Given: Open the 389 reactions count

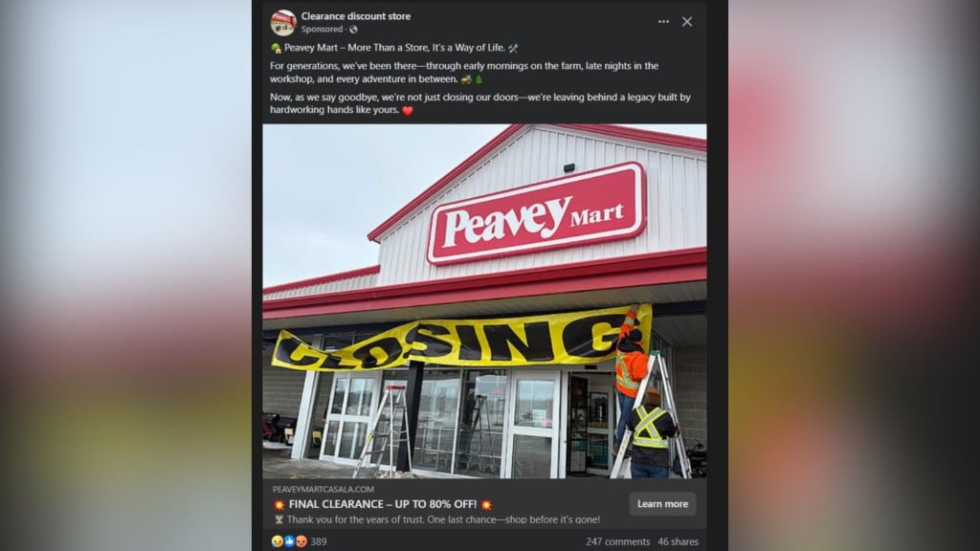Looking at the screenshot, I should [319, 541].
